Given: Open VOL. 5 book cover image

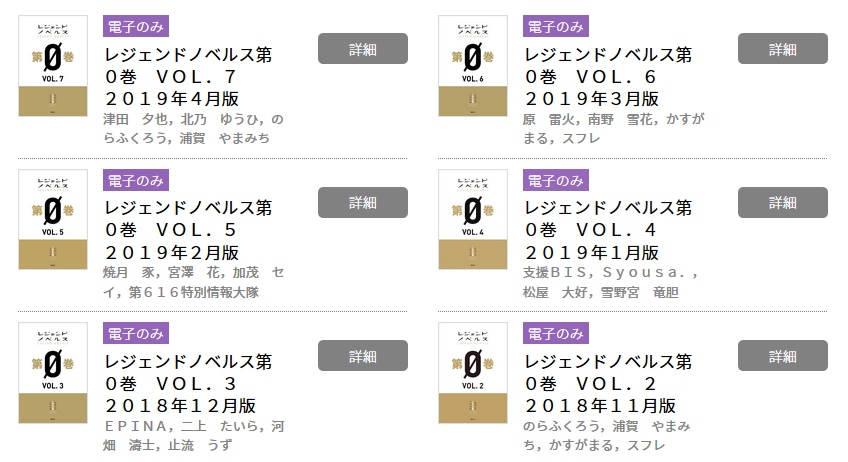Looking at the screenshot, I should click(x=53, y=219).
